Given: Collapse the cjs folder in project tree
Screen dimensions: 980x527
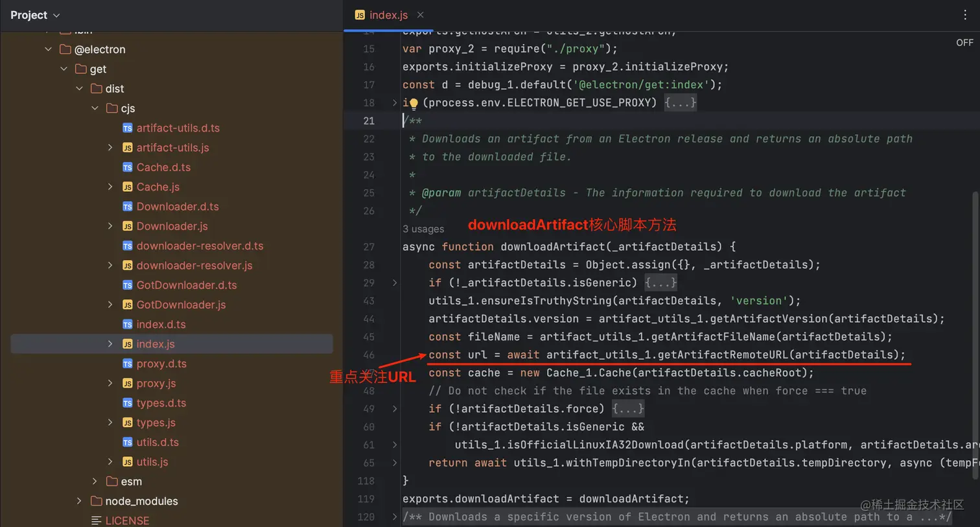Looking at the screenshot, I should pyautogui.click(x=95, y=108).
